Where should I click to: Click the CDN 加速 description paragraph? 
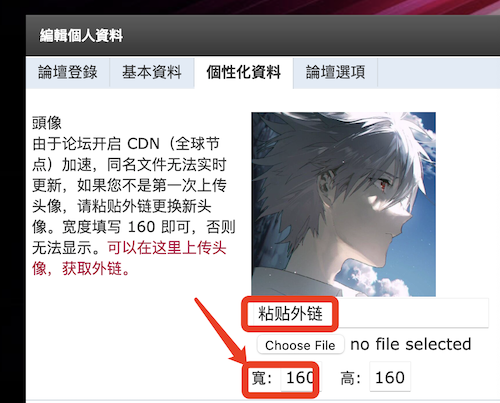(133, 195)
